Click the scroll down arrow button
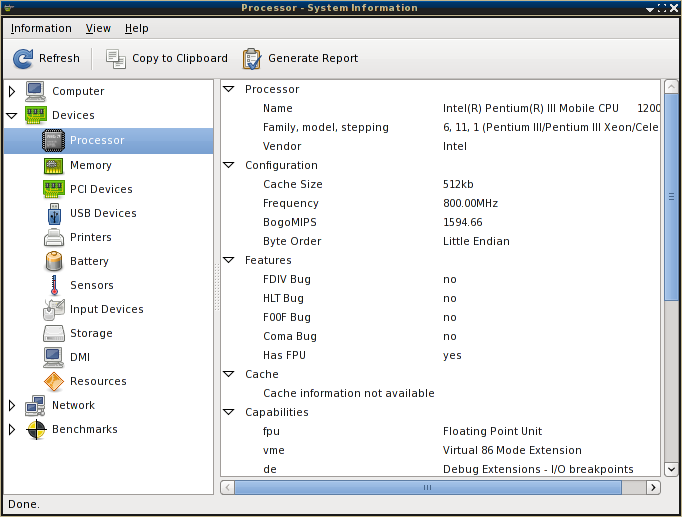The width and height of the screenshot is (682, 517). (x=671, y=469)
